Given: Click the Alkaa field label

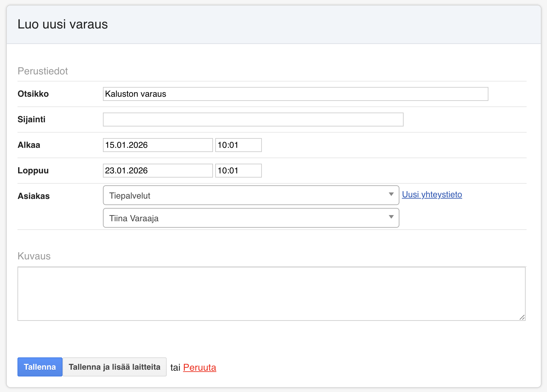Looking at the screenshot, I should pyautogui.click(x=29, y=145).
